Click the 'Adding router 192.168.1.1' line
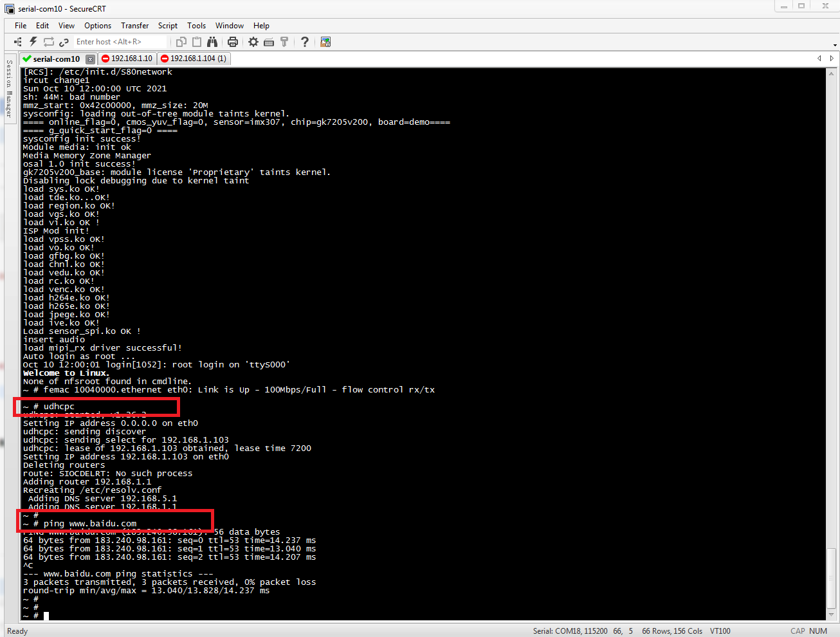The width and height of the screenshot is (840, 637). click(x=87, y=482)
